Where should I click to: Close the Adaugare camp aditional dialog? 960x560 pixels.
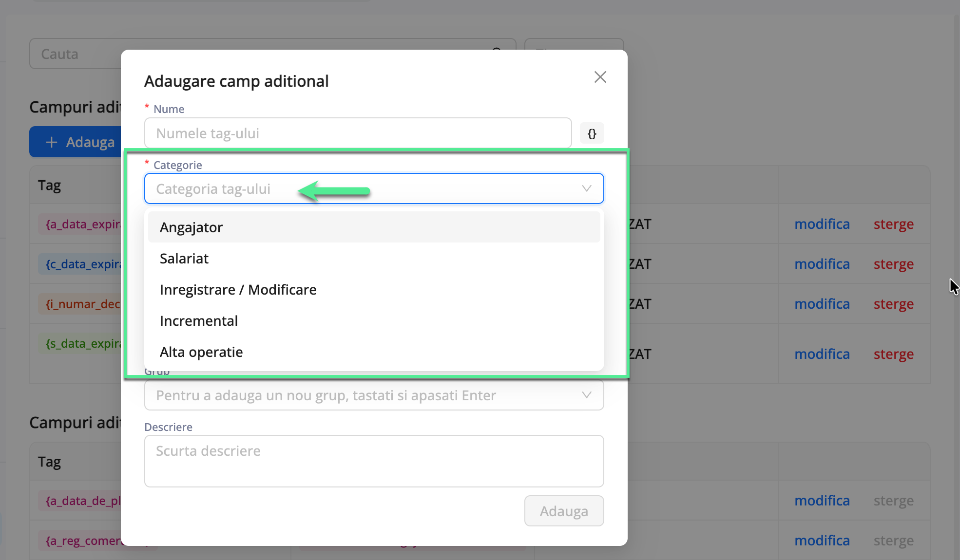point(600,77)
